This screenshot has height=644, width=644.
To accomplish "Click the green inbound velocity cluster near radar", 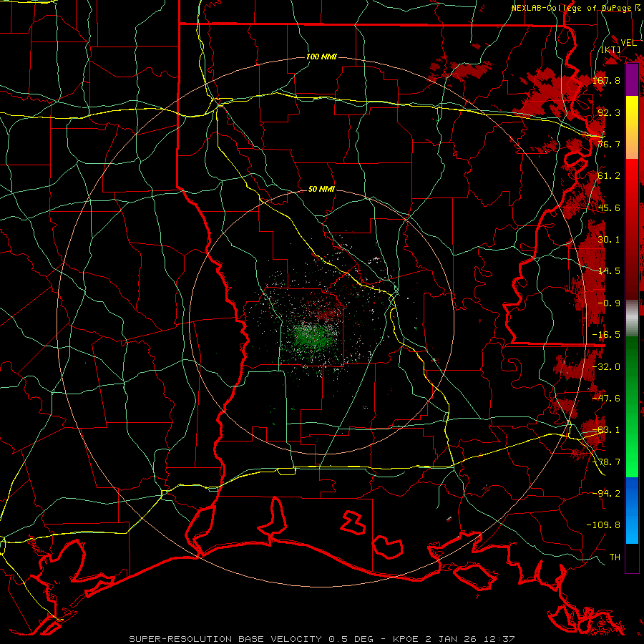I will [313, 337].
